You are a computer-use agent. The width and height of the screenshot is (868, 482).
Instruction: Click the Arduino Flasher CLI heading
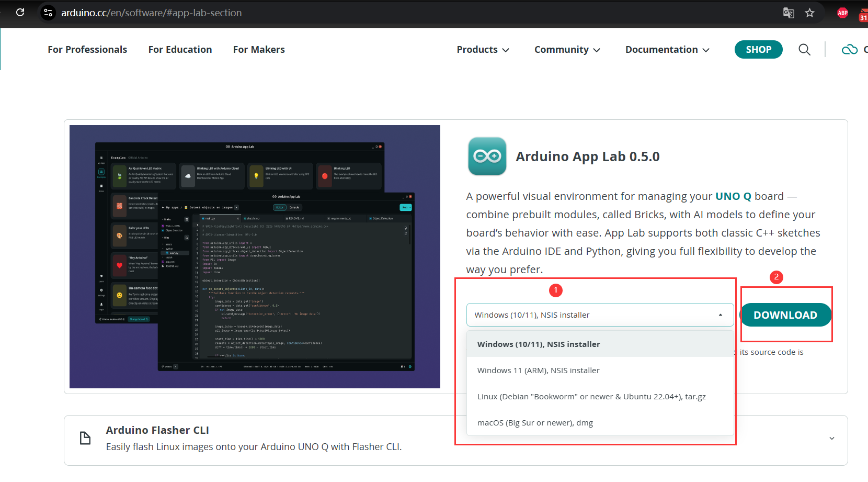[157, 430]
